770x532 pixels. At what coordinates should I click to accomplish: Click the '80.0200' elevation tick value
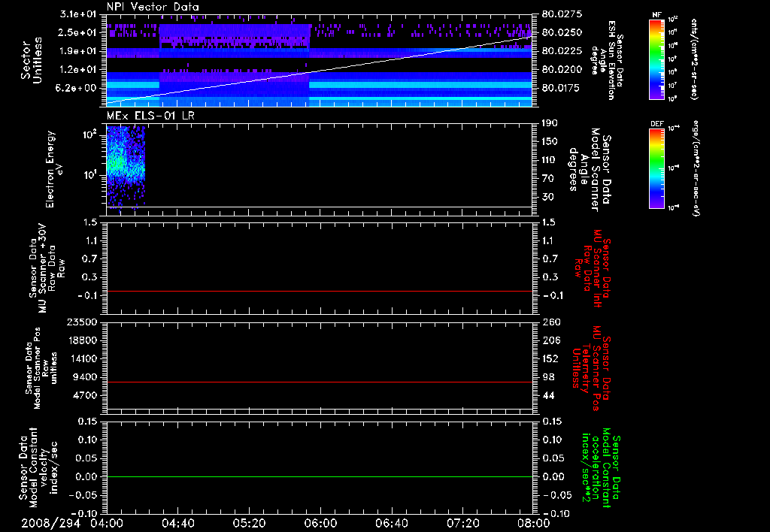click(562, 70)
